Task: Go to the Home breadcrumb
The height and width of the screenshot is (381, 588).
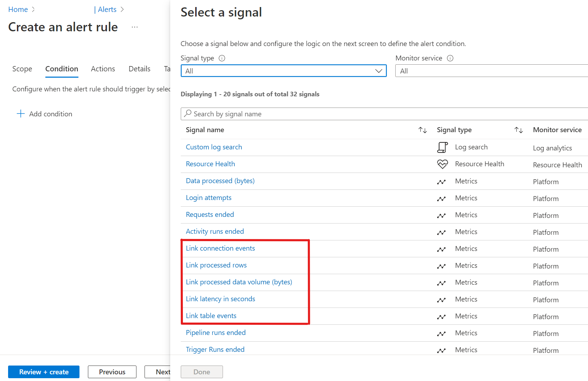Action: click(18, 9)
